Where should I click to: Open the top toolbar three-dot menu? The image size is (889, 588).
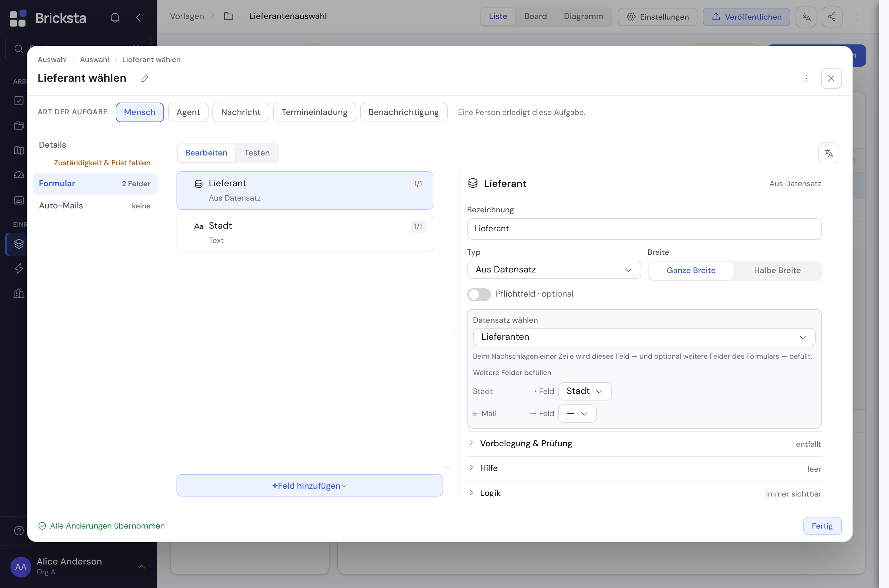pos(857,17)
